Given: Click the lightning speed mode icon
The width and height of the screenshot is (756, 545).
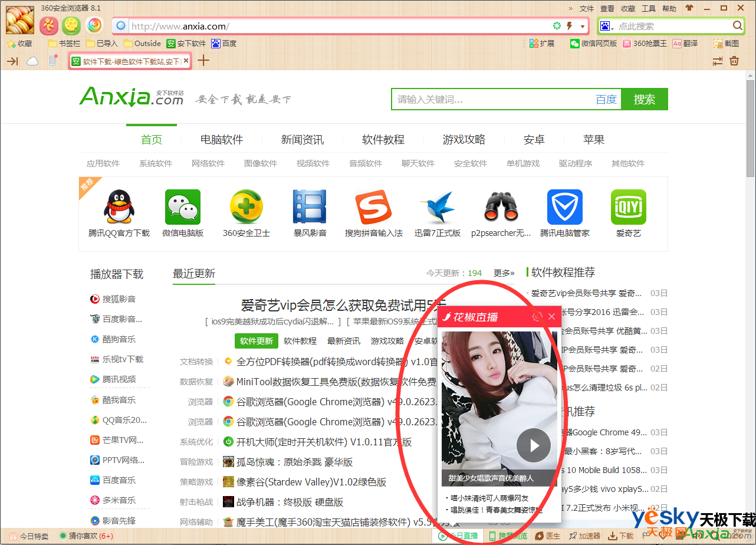Looking at the screenshot, I should click(x=570, y=26).
